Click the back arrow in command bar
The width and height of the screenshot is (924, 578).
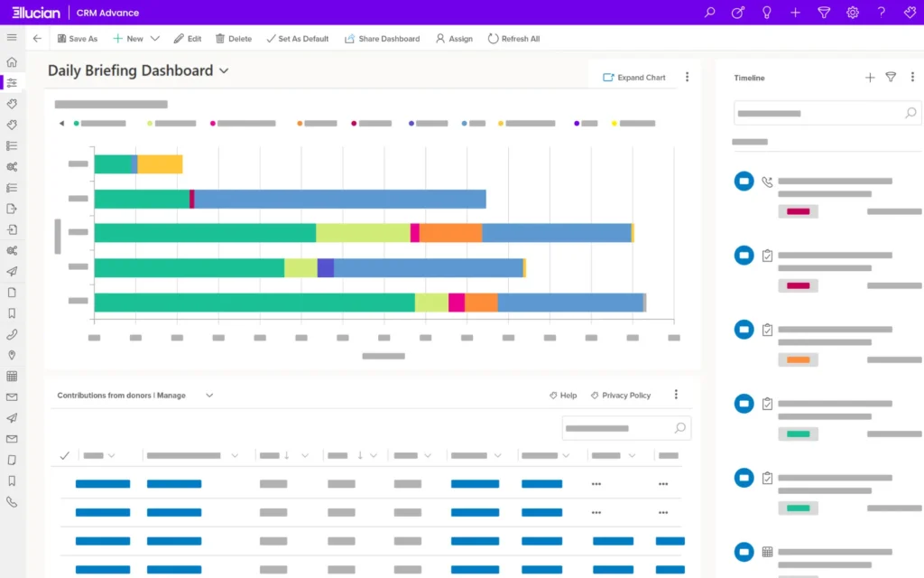pos(37,39)
